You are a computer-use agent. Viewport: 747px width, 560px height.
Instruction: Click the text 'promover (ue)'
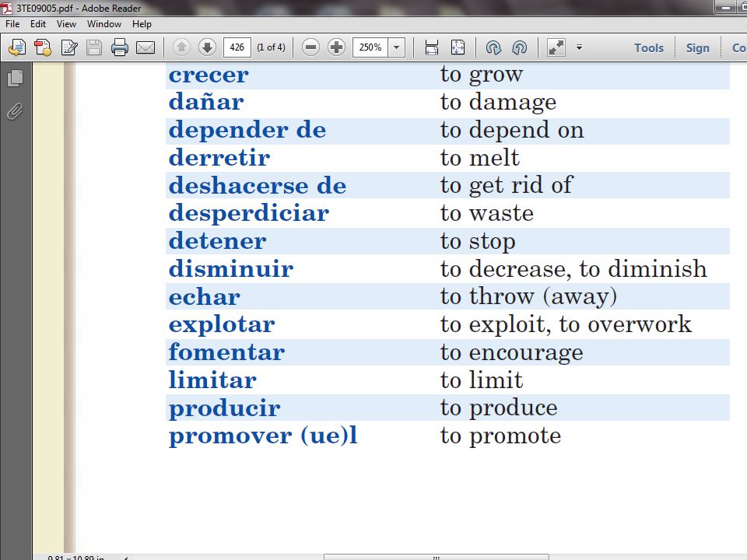tap(260, 436)
